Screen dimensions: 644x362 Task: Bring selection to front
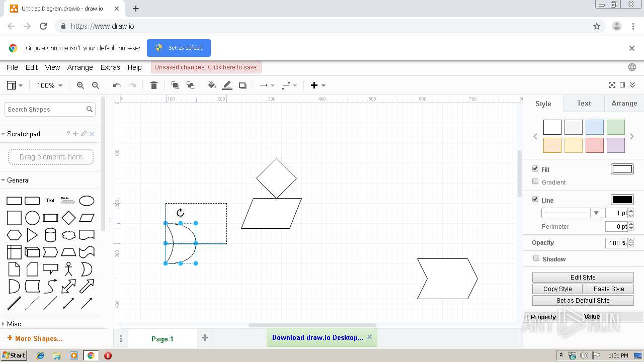(175, 85)
